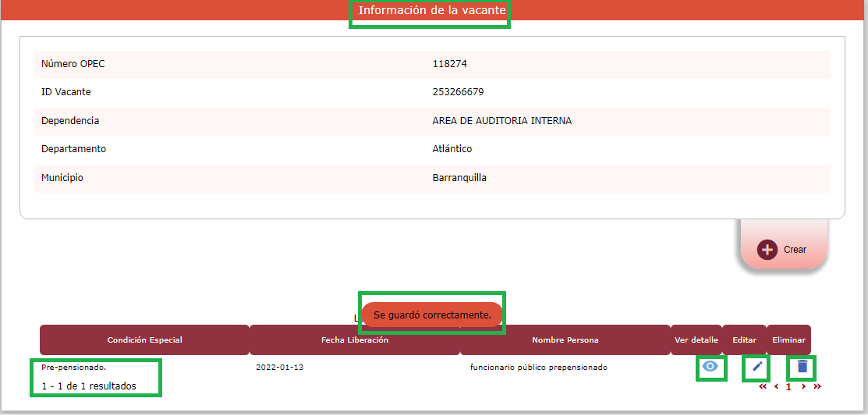Delete the record with the trash icon
This screenshot has height=416, width=868.
[x=802, y=367]
